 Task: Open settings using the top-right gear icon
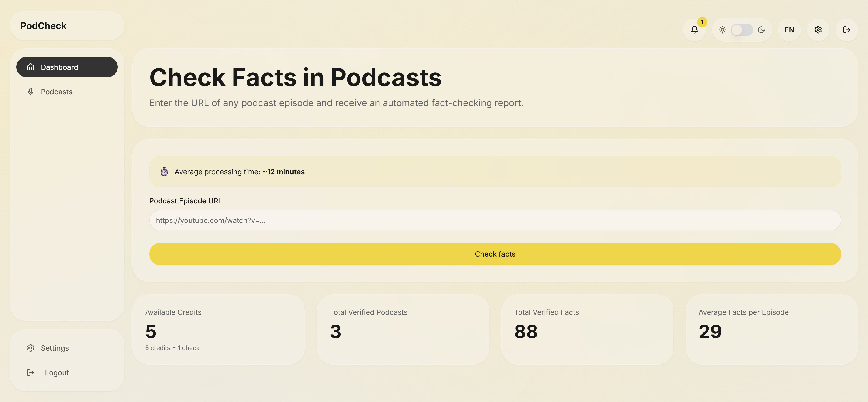click(818, 30)
